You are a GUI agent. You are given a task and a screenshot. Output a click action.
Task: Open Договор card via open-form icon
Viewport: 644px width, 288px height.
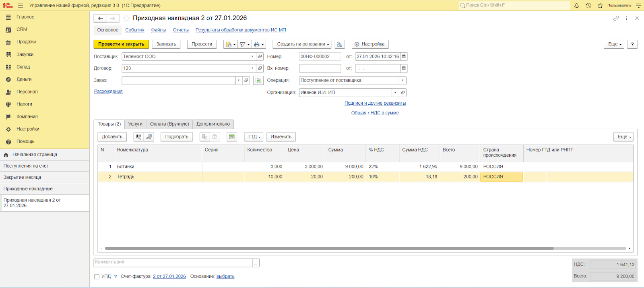pyautogui.click(x=260, y=68)
